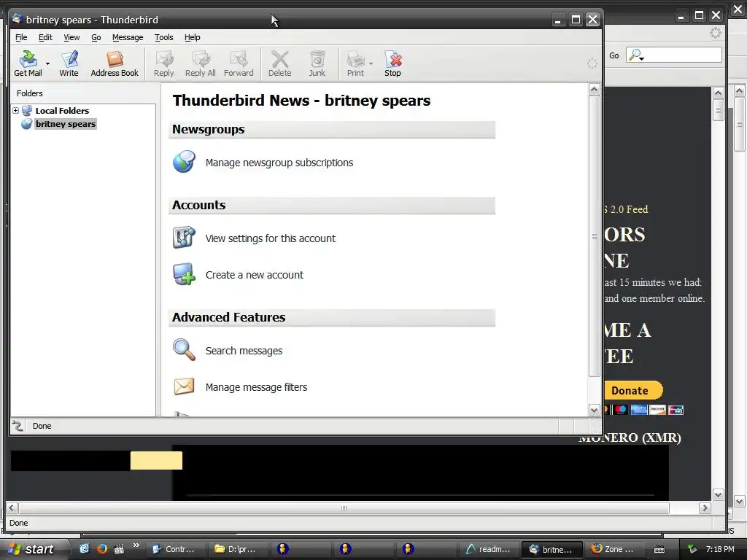Viewport: 747px width, 560px height.
Task: Open the Address Book
Action: click(115, 64)
